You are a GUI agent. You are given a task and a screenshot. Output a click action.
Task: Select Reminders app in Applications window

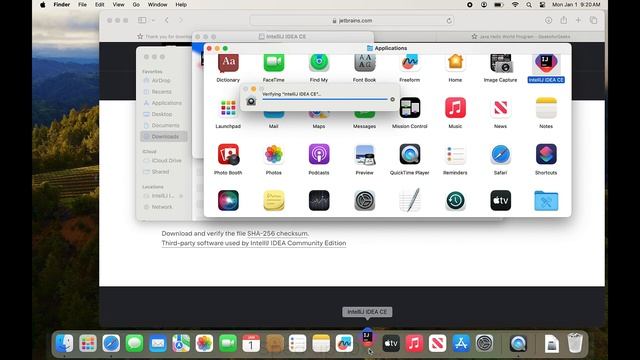455,154
